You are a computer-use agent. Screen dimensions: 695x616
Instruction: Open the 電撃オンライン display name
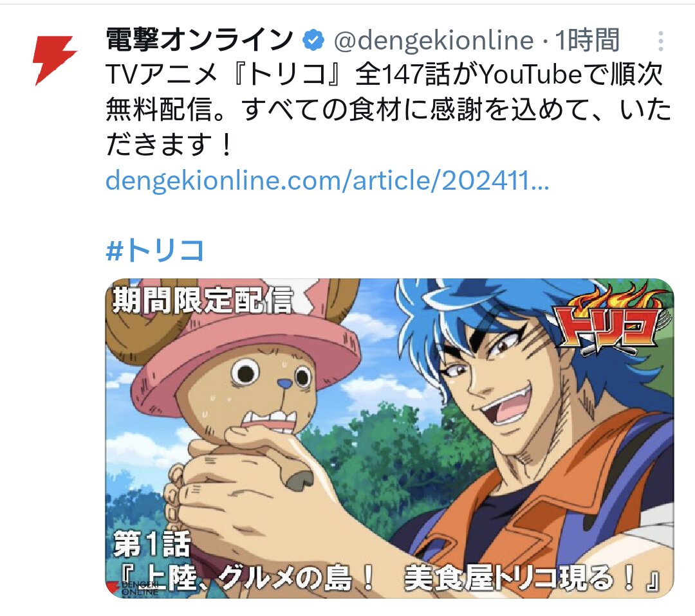click(x=200, y=40)
